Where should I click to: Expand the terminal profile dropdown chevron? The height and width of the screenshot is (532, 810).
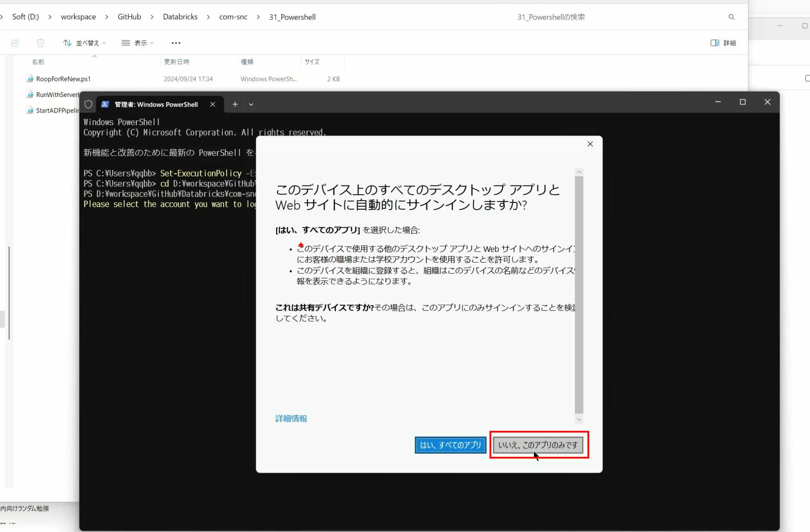(x=251, y=104)
